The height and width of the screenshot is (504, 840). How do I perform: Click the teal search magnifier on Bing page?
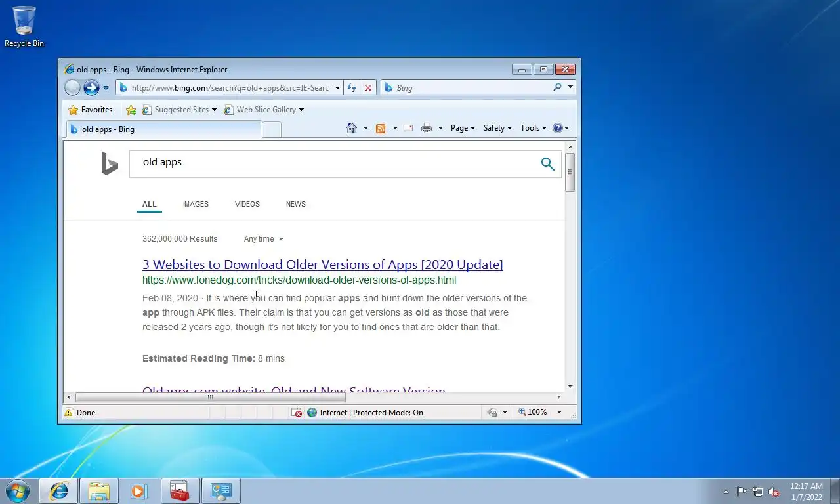tap(547, 163)
